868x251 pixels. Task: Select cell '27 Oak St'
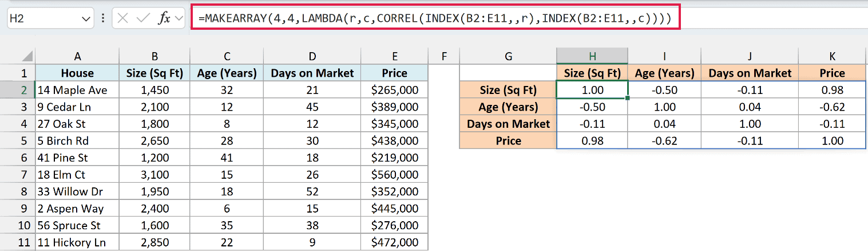77,124
